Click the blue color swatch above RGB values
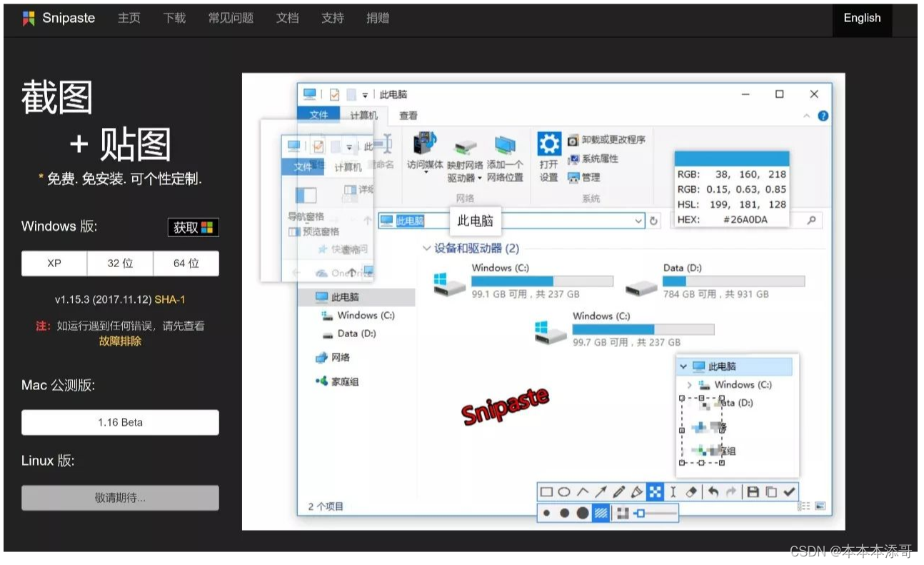Screen dimensions: 924x565 click(x=732, y=159)
